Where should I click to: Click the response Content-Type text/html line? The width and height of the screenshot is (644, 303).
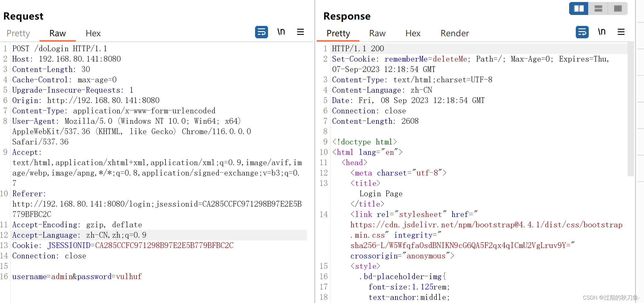(x=412, y=80)
